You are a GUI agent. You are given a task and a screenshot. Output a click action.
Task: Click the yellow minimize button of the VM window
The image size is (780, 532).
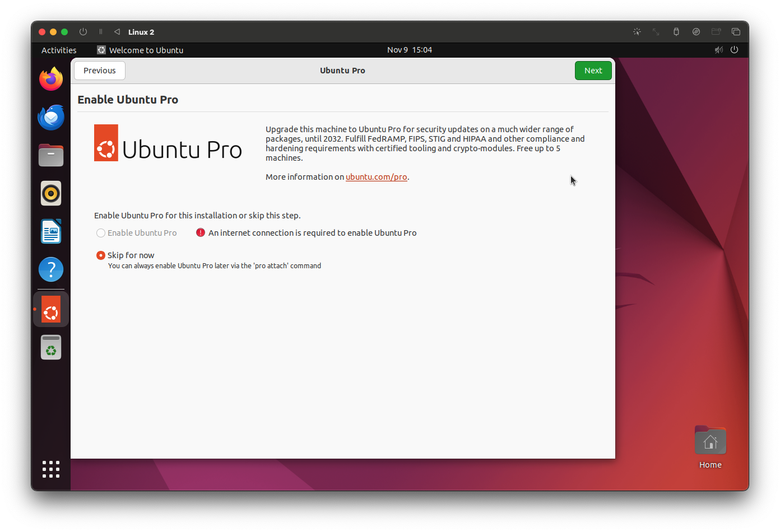tap(53, 32)
